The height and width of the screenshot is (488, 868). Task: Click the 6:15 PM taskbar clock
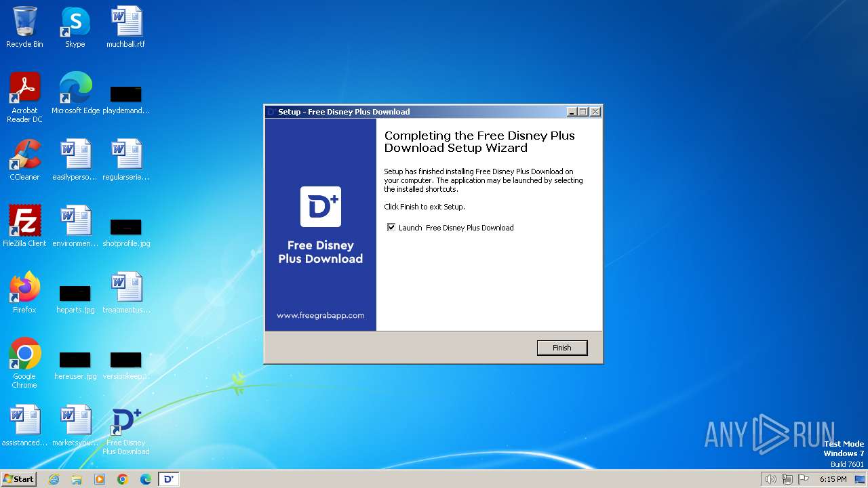pyautogui.click(x=833, y=479)
